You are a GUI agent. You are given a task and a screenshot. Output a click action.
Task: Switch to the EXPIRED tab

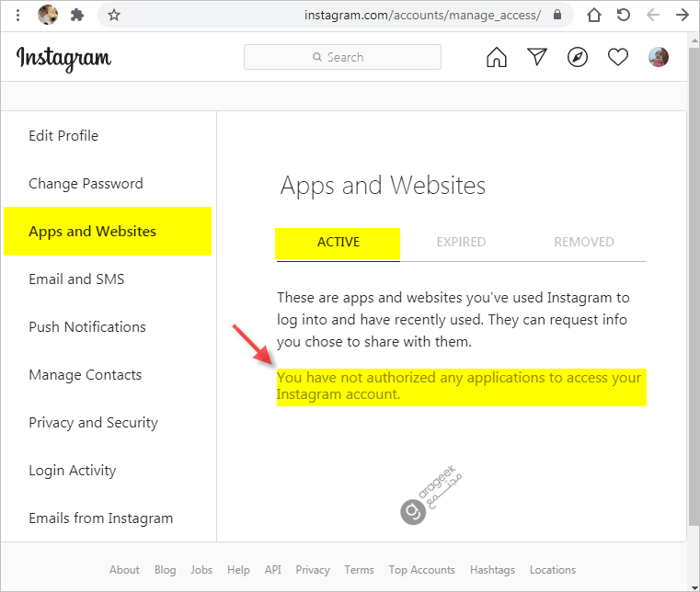point(461,242)
